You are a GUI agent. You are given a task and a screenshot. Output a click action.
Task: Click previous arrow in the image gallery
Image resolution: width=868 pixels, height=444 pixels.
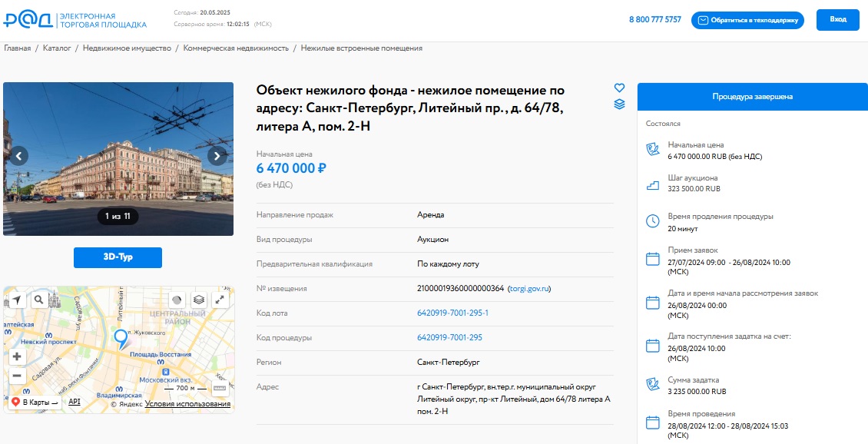pyautogui.click(x=18, y=157)
